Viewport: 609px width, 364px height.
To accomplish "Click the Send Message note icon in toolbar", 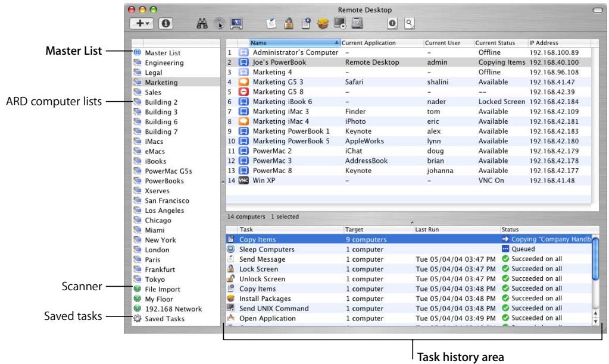I will coord(271,24).
